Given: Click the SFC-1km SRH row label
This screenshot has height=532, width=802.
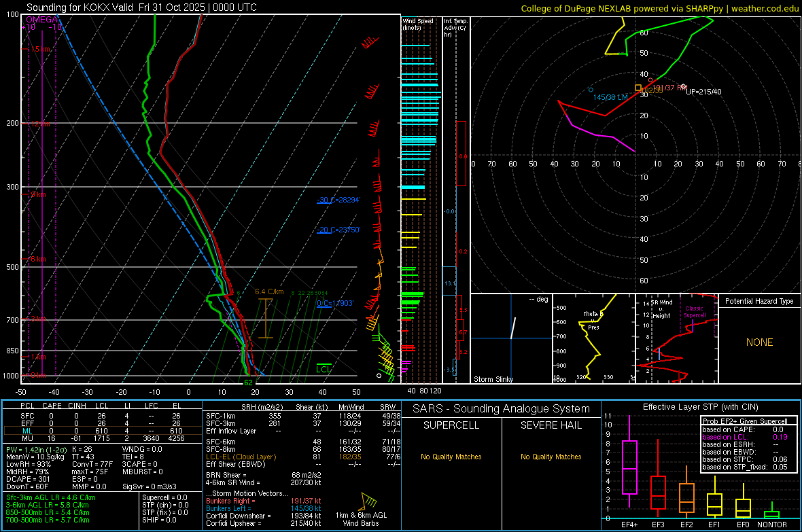Looking at the screenshot, I should click(x=221, y=416).
